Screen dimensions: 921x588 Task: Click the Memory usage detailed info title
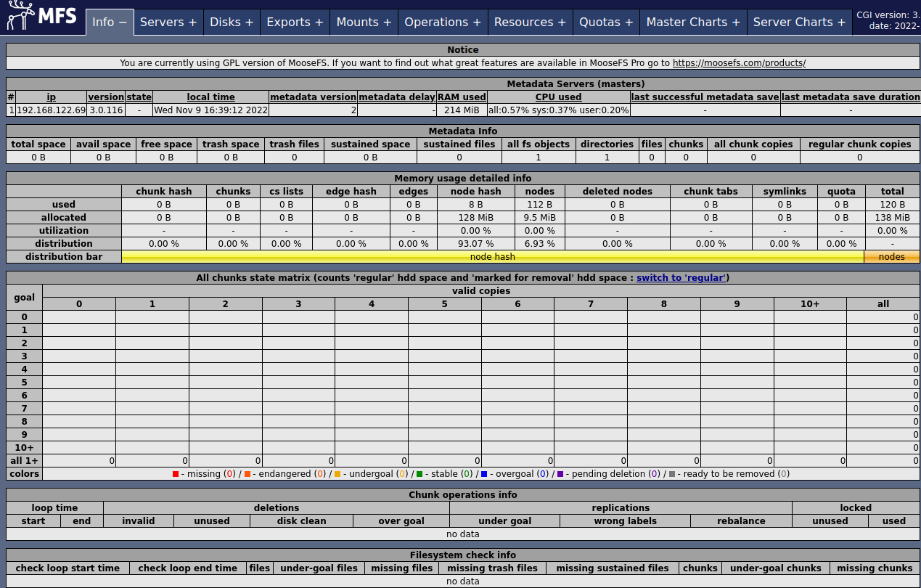click(x=463, y=179)
